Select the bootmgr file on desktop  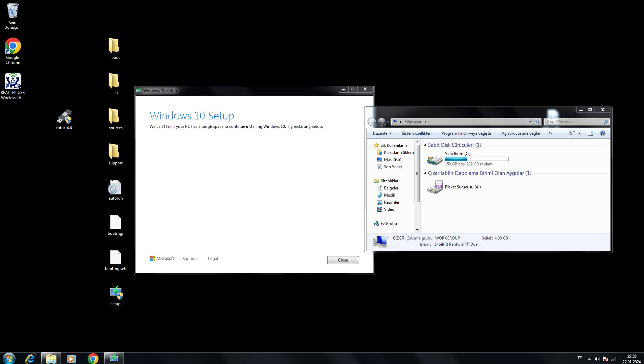[115, 225]
